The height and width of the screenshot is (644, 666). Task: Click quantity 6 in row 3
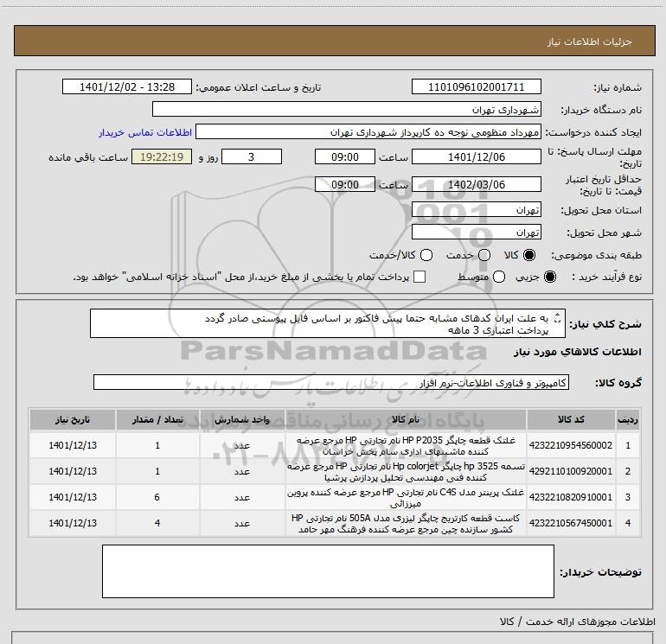[x=157, y=497]
